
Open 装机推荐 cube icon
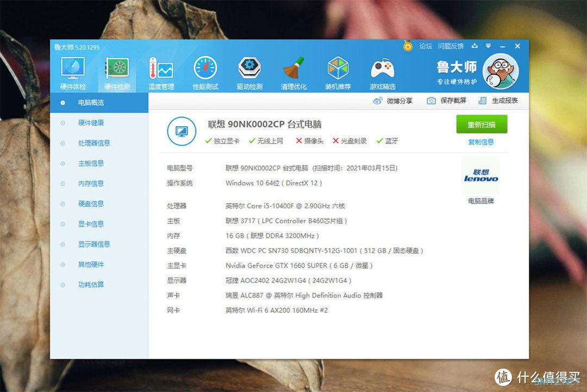(338, 73)
